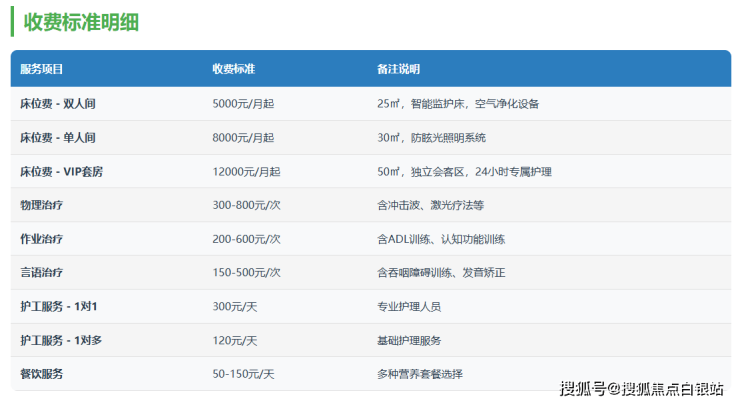Click the 言语治疗 service row label
Screen dimensions: 740x405
click(42, 273)
